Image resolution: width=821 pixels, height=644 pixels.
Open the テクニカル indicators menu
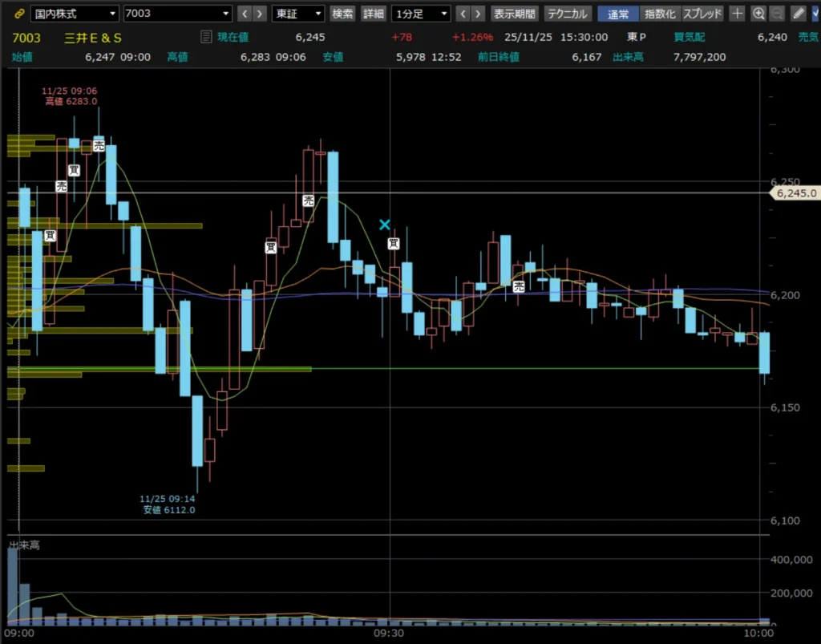568,14
